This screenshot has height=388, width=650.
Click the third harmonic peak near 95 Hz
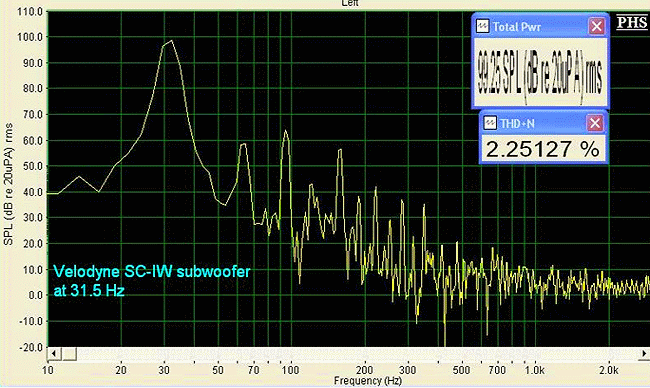(x=285, y=131)
